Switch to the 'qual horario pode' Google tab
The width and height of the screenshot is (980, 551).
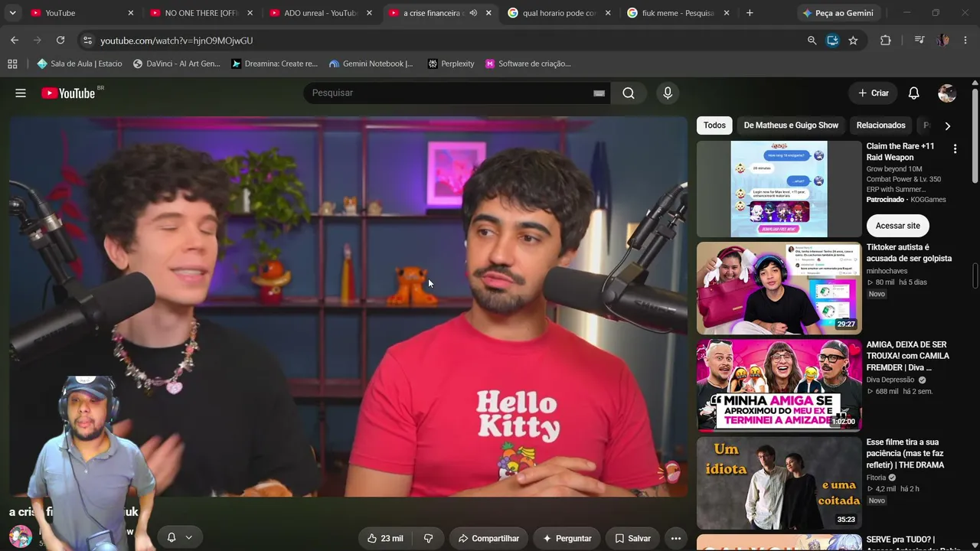point(560,13)
